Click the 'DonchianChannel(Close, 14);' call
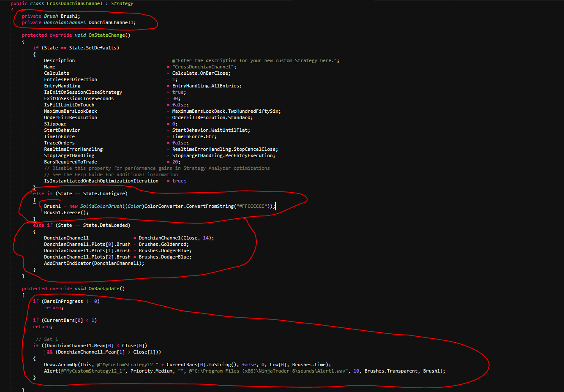Viewport: 564px width, 392px height. 177,238
